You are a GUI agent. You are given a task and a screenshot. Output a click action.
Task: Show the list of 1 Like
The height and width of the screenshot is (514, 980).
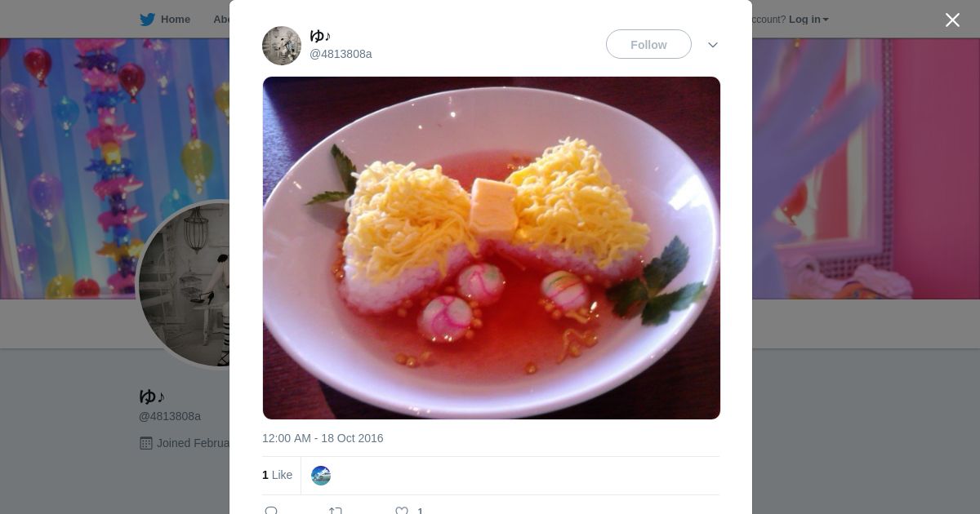[277, 475]
